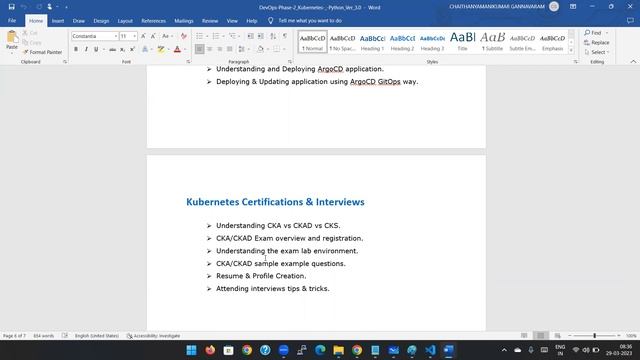640x360 pixels.
Task: Toggle bold formatting
Action: 76,49
